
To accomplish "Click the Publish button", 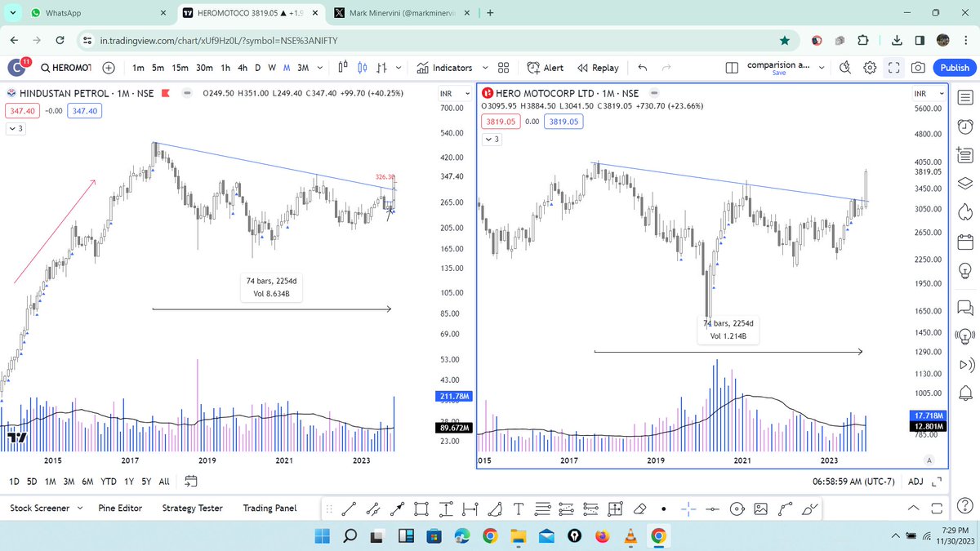I will [954, 68].
